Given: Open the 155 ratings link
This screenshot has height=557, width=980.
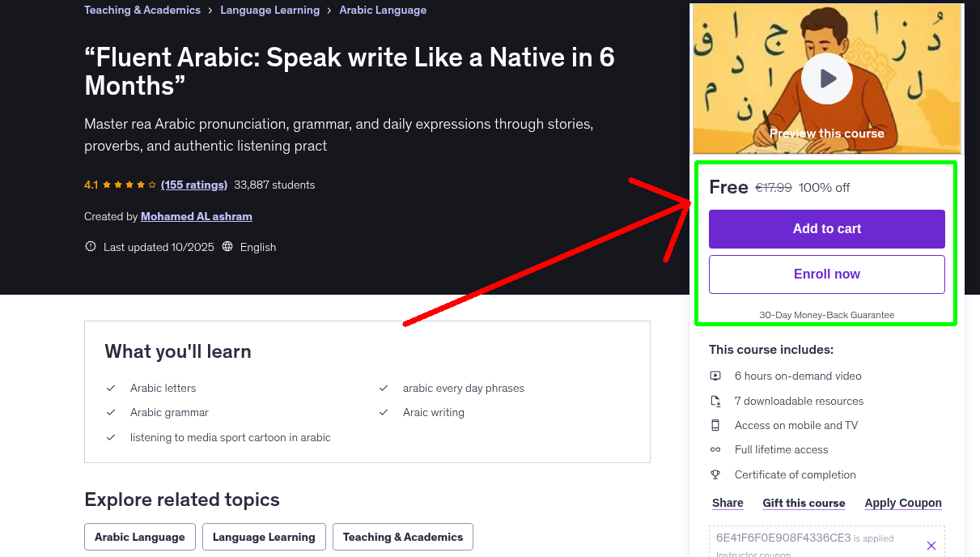Looking at the screenshot, I should 193,185.
